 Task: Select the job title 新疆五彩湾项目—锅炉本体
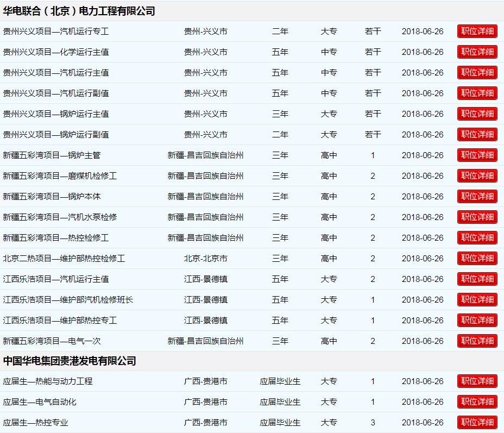(x=52, y=197)
